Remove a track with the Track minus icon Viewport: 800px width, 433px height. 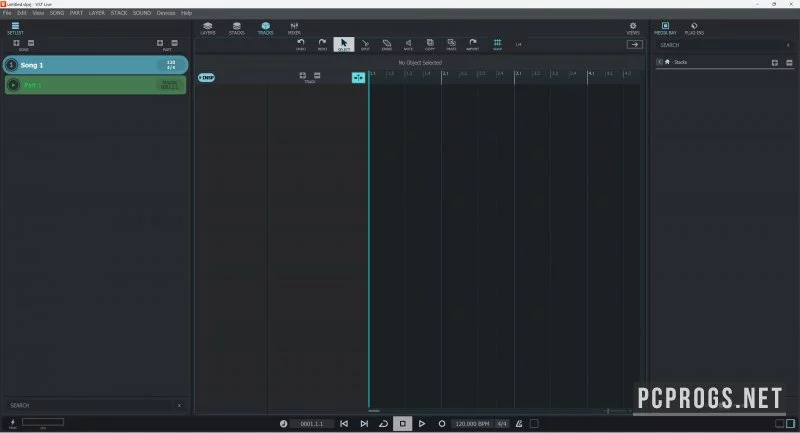click(x=317, y=75)
